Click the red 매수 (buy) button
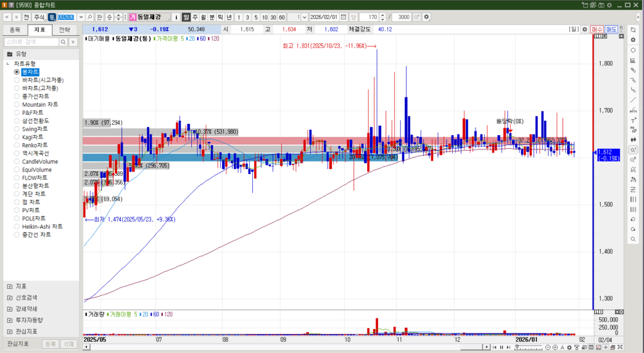The height and width of the screenshot is (353, 644). [597, 29]
